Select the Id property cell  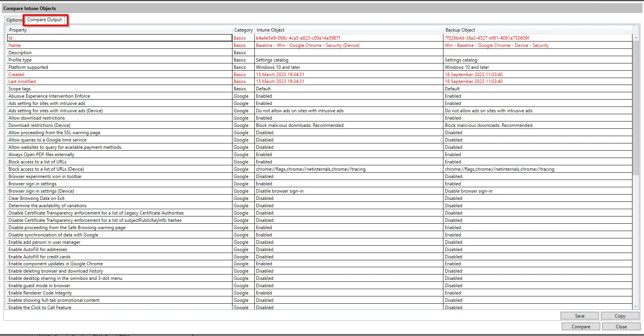pyautogui.click(x=120, y=38)
